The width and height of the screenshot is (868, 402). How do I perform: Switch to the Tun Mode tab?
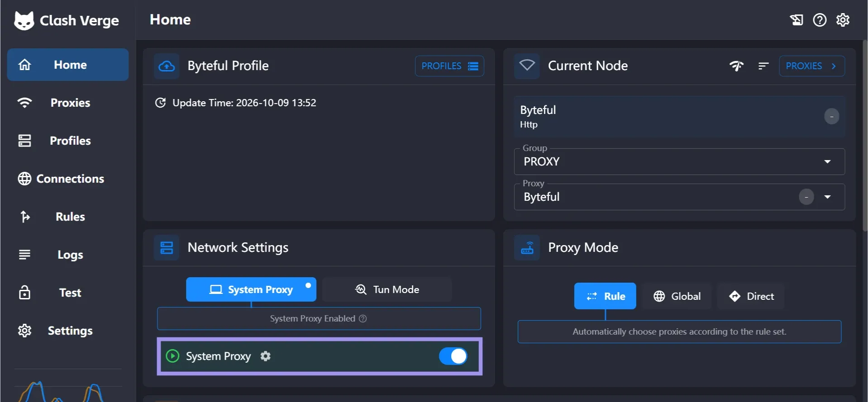[x=387, y=289]
